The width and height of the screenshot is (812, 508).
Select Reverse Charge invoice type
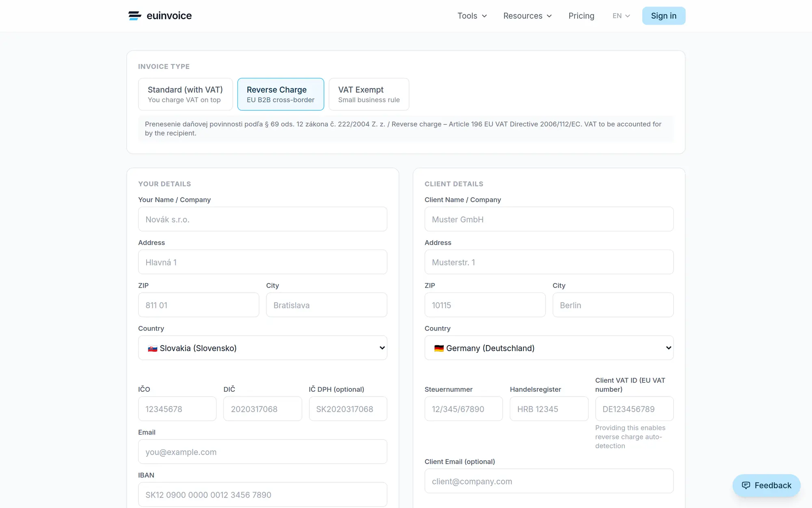click(x=281, y=94)
